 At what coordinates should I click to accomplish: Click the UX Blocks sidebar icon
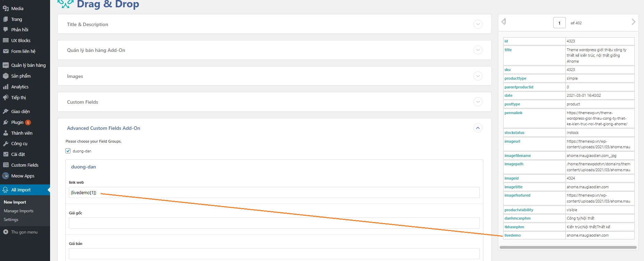[x=6, y=40]
